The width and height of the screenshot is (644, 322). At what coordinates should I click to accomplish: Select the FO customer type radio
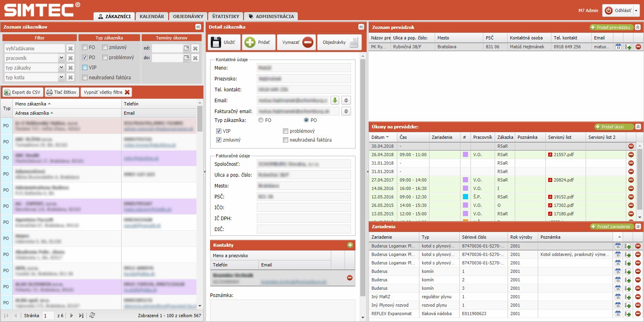261,120
